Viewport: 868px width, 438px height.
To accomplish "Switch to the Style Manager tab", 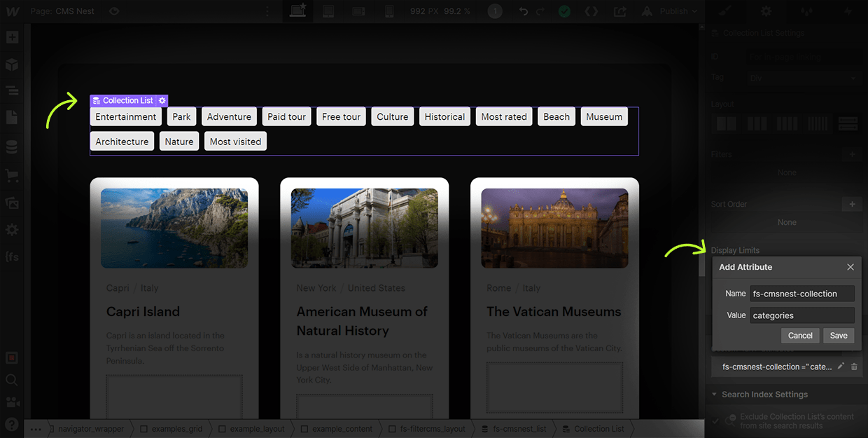I will click(x=807, y=11).
